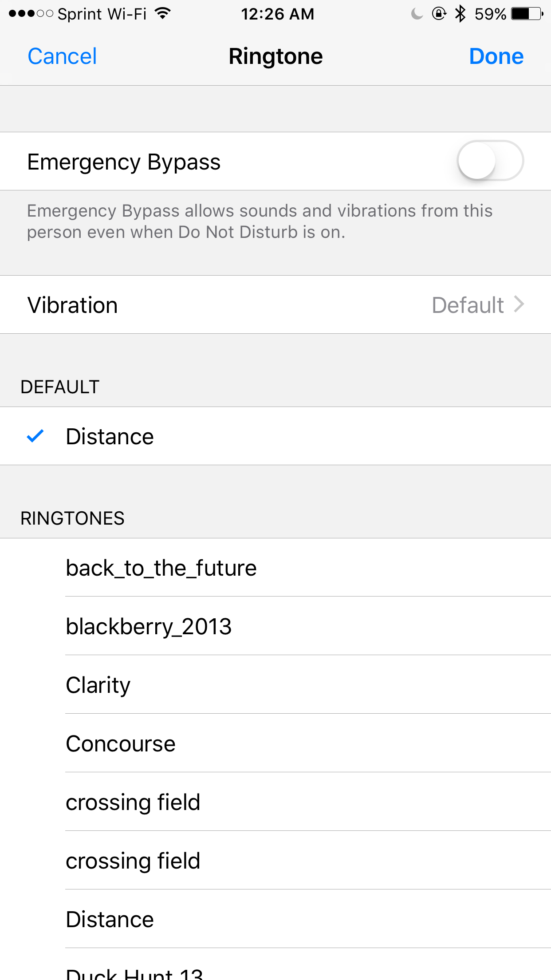Viewport: 551px width, 980px height.
Task: Tap the blue checkmark beside Distance
Action: point(35,436)
